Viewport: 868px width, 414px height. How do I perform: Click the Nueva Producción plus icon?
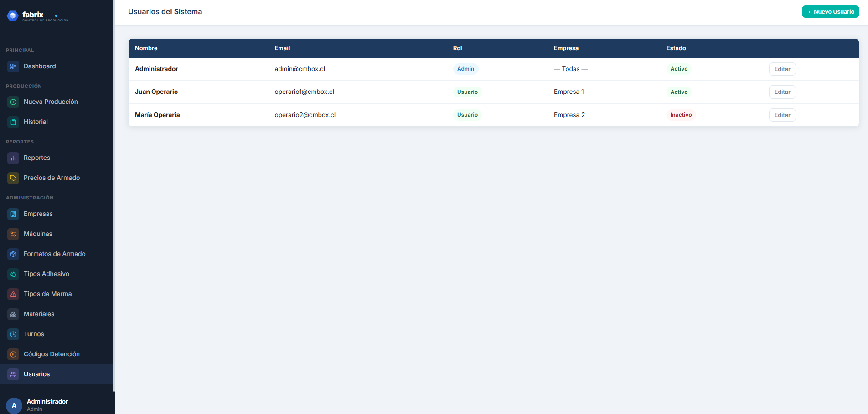13,102
